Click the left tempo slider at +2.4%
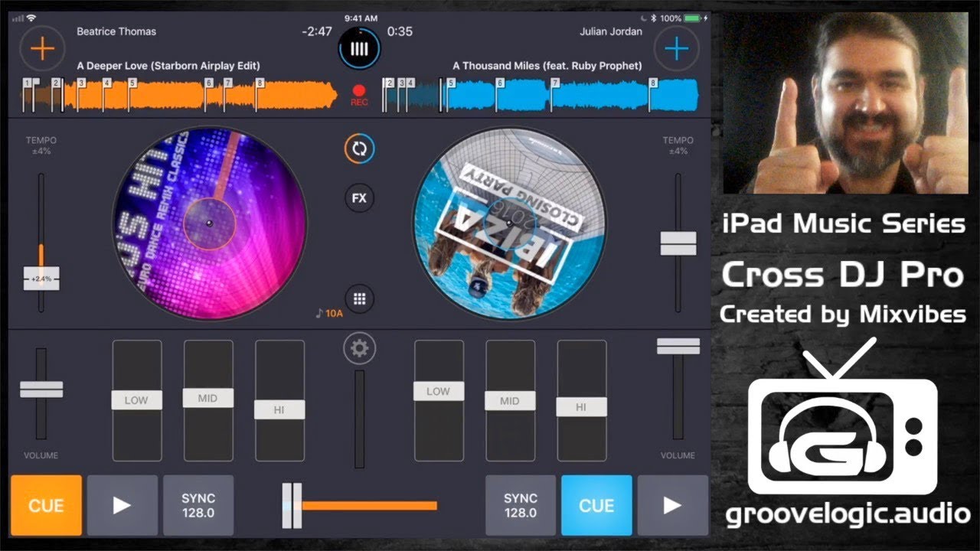Viewport: 980px width, 551px height. (x=41, y=279)
